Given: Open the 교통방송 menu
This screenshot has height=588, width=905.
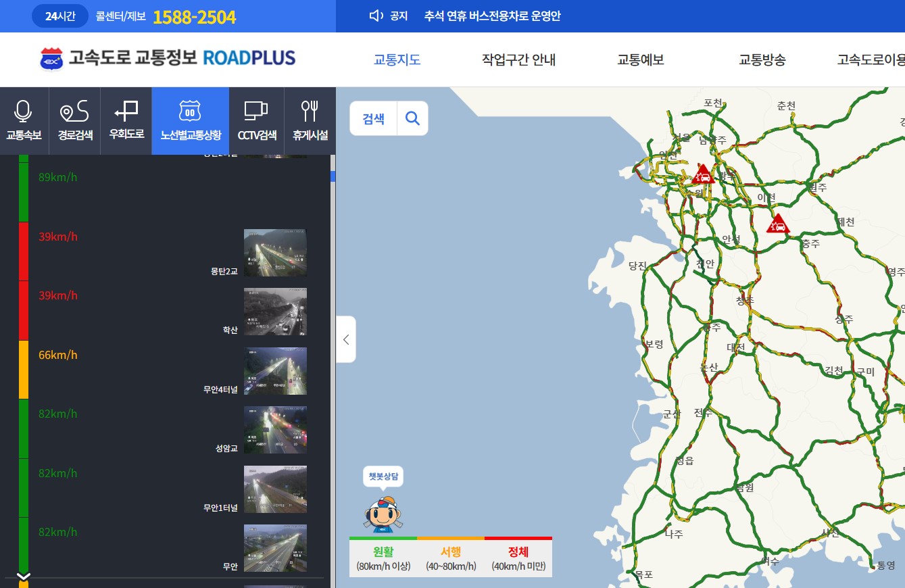Looking at the screenshot, I should coord(762,59).
